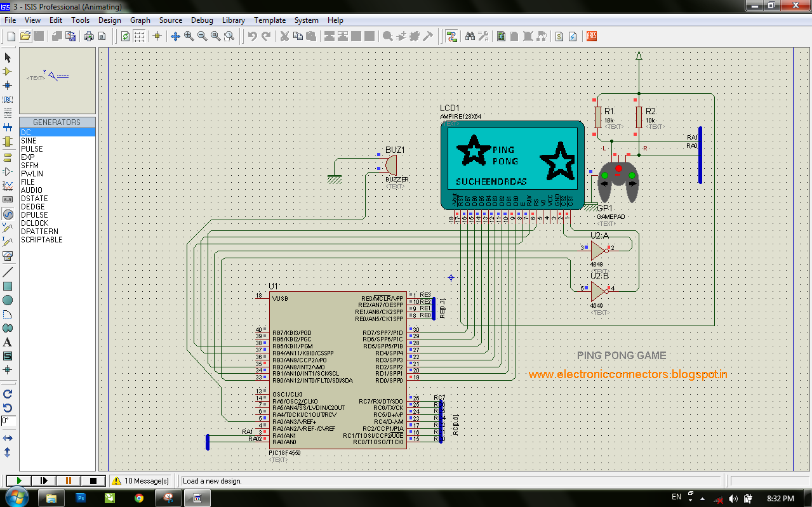Screen dimensions: 812x507
Task: Select the Component Mode tool
Action: 8,72
